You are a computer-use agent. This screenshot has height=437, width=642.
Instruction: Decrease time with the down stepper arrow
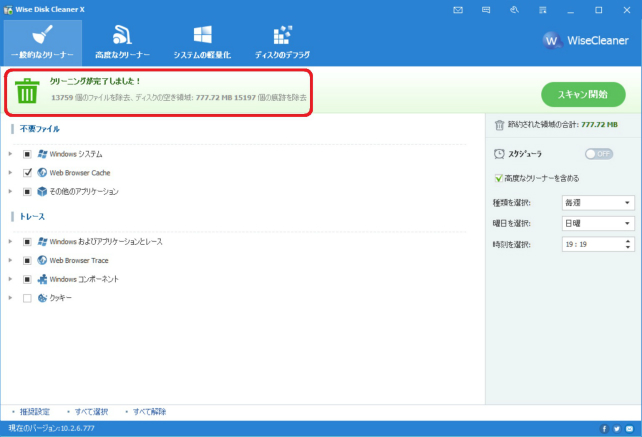click(x=628, y=247)
